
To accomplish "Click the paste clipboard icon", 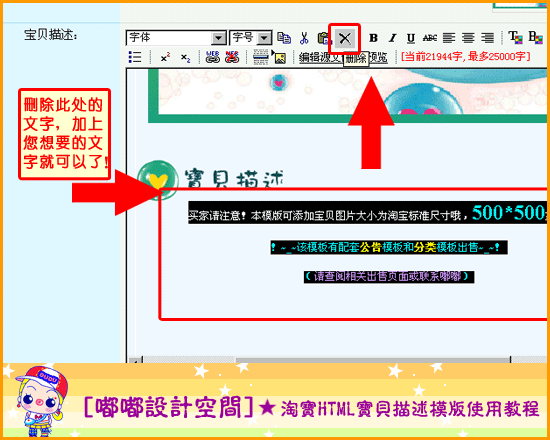I will [323, 38].
